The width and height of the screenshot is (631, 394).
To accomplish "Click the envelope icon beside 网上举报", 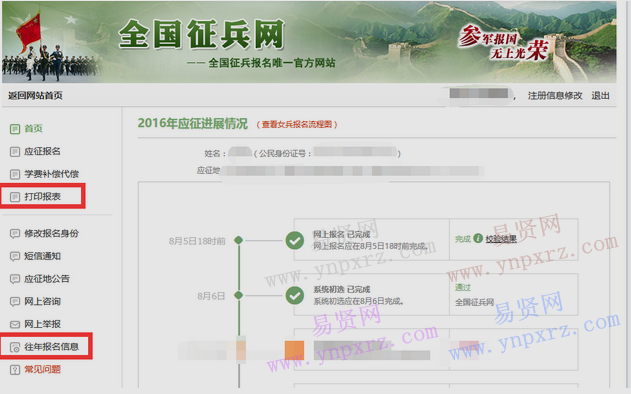I will tap(15, 324).
